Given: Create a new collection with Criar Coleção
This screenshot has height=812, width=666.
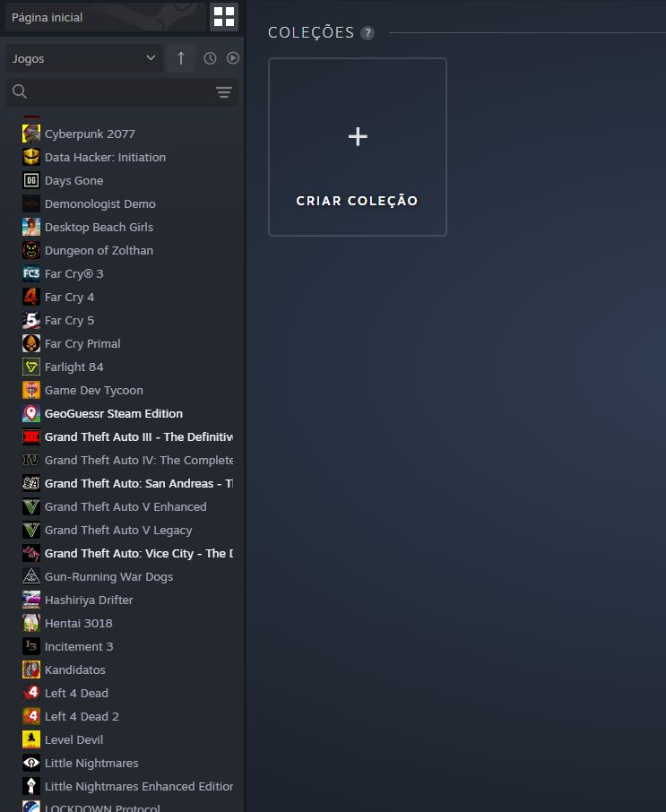Looking at the screenshot, I should tap(358, 147).
